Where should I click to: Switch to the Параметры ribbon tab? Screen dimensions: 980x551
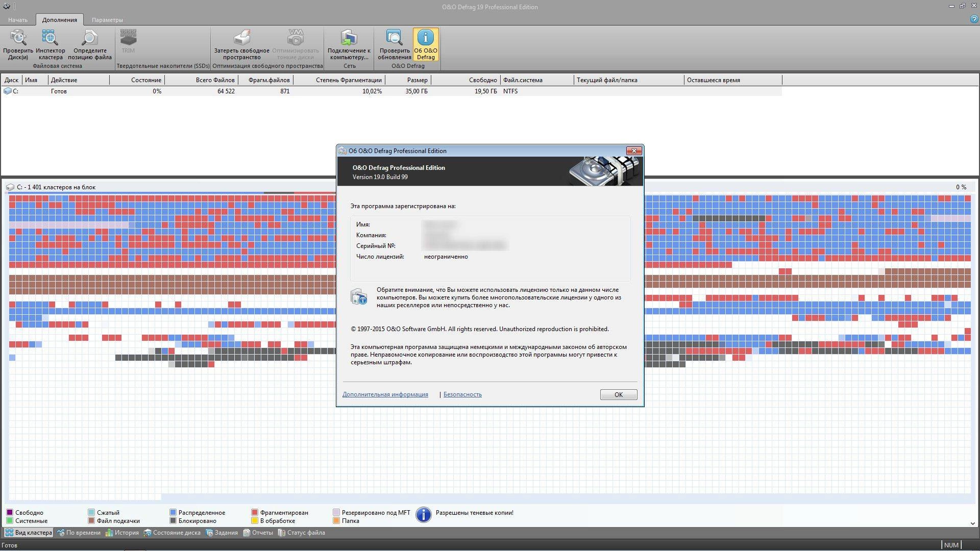[x=107, y=20]
